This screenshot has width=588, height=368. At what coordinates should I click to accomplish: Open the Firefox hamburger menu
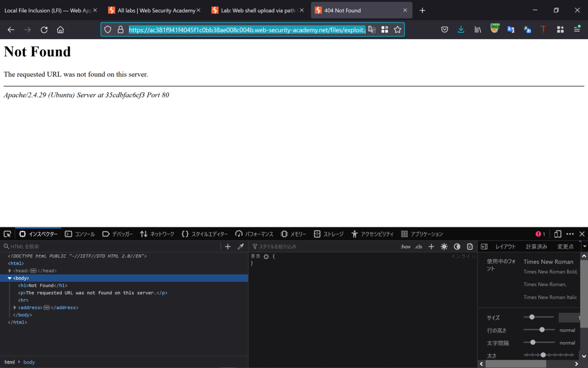click(x=577, y=29)
